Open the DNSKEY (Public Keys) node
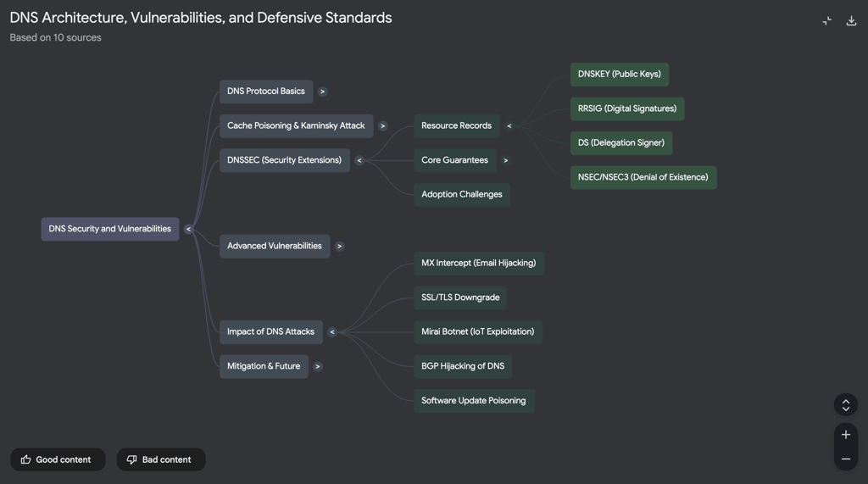The height and width of the screenshot is (484, 868). 620,75
